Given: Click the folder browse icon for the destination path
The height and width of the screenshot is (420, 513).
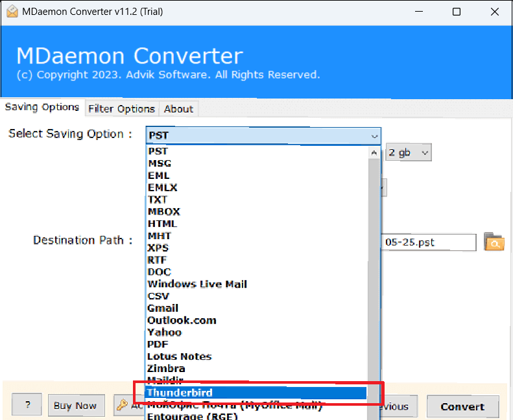Looking at the screenshot, I should pyautogui.click(x=494, y=242).
